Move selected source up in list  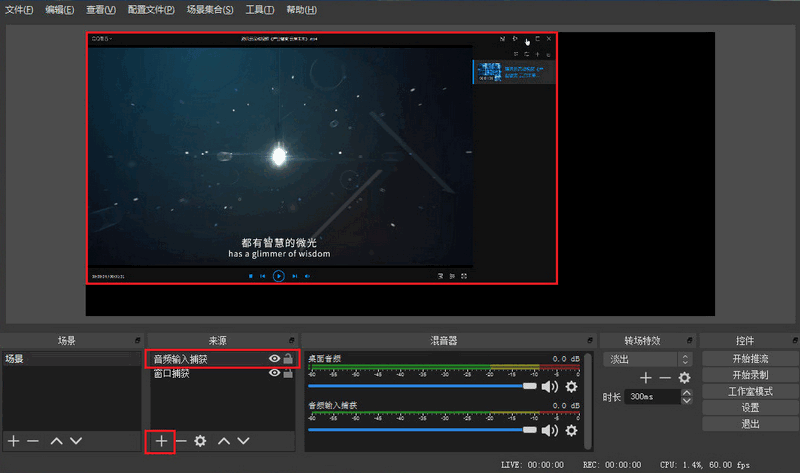click(x=224, y=440)
